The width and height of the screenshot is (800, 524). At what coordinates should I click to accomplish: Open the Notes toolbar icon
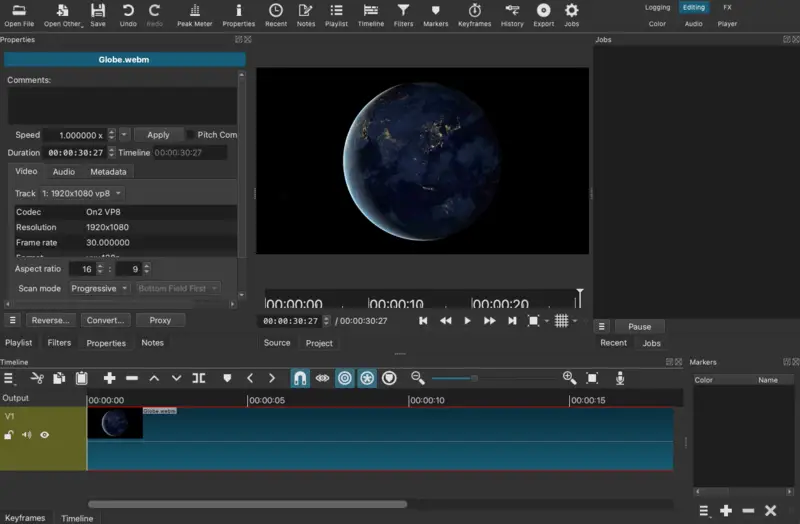[306, 15]
